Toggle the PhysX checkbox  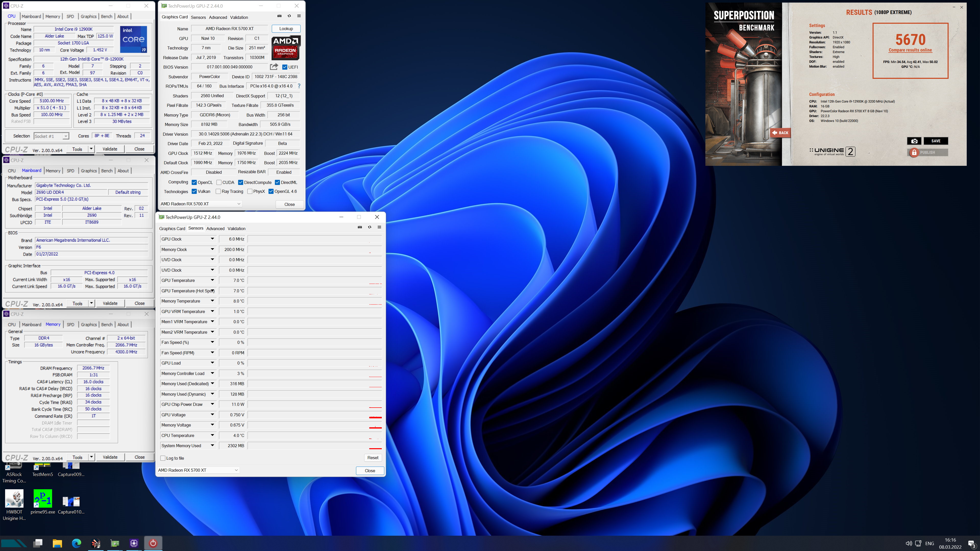[x=250, y=191]
